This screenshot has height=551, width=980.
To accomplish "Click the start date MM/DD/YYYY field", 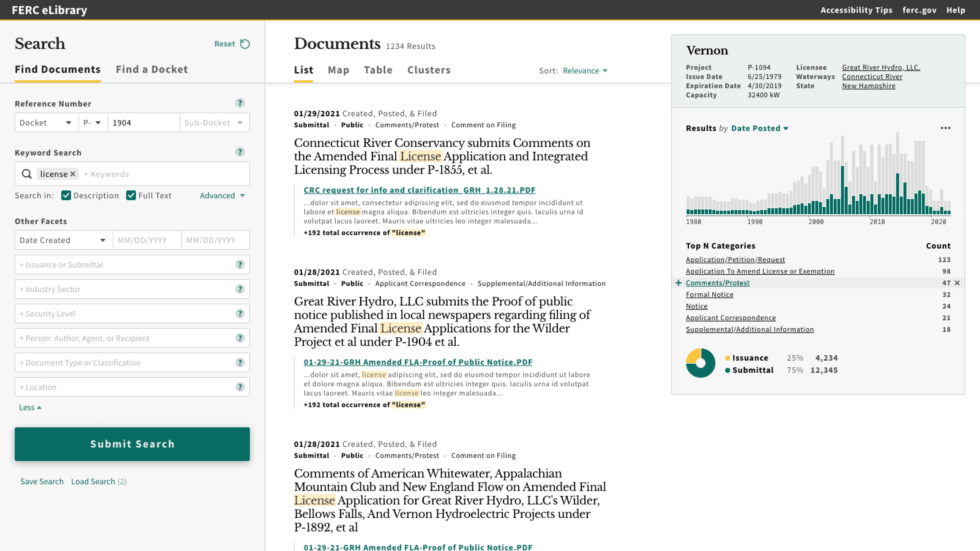I will tap(147, 240).
